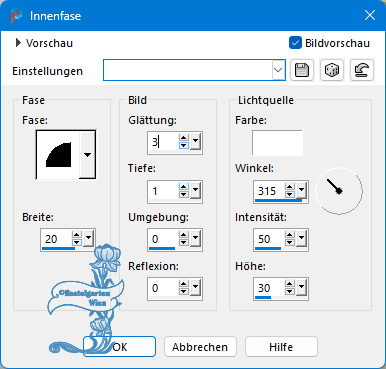Decrease Winkel with down arrow
This screenshot has height=369, width=386.
tap(290, 195)
